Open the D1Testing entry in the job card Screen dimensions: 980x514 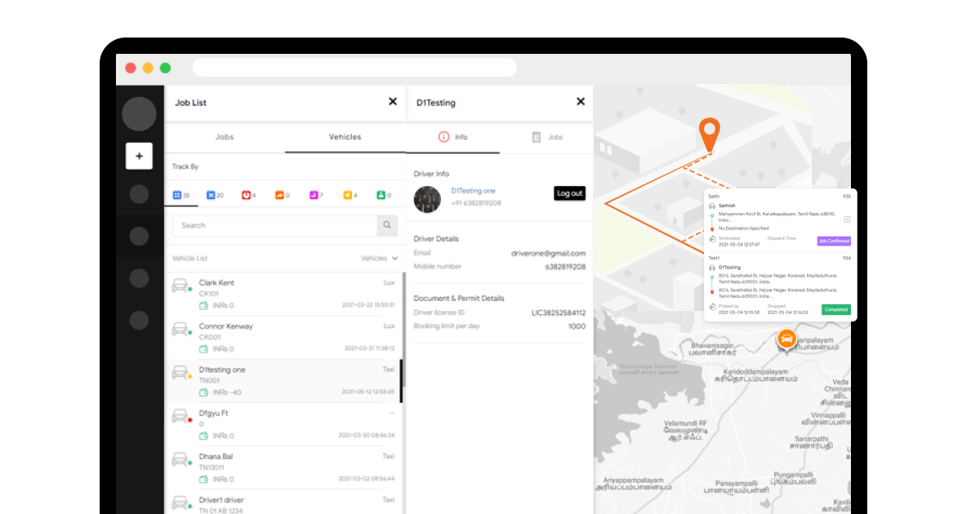coord(729,268)
